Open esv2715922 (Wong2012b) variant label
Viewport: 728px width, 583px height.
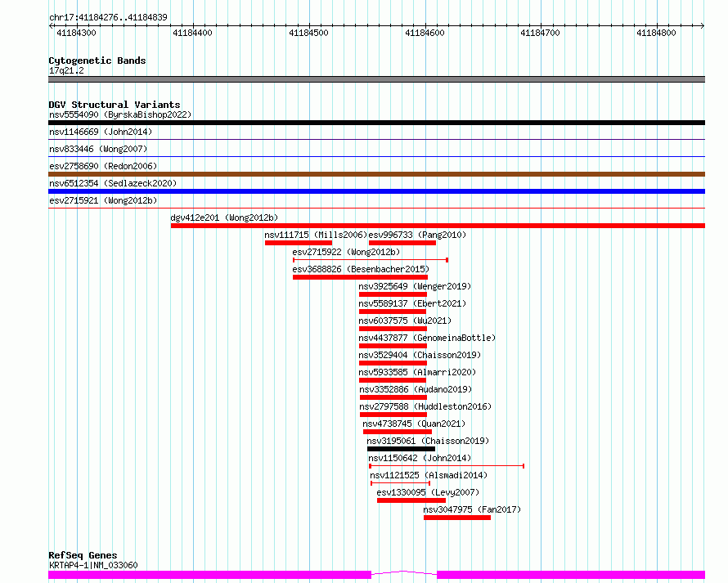(x=346, y=252)
